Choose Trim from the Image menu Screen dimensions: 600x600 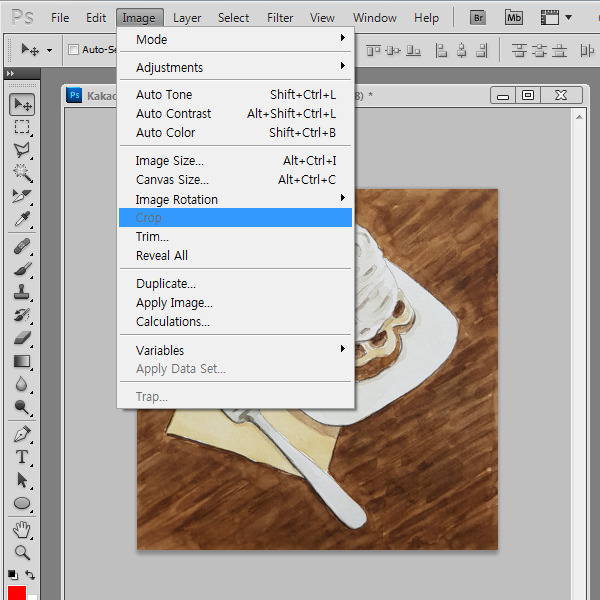click(235, 236)
